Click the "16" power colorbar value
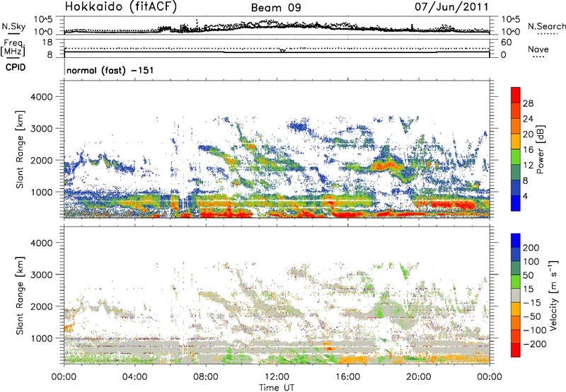The height and width of the screenshot is (392, 566). pyautogui.click(x=528, y=150)
